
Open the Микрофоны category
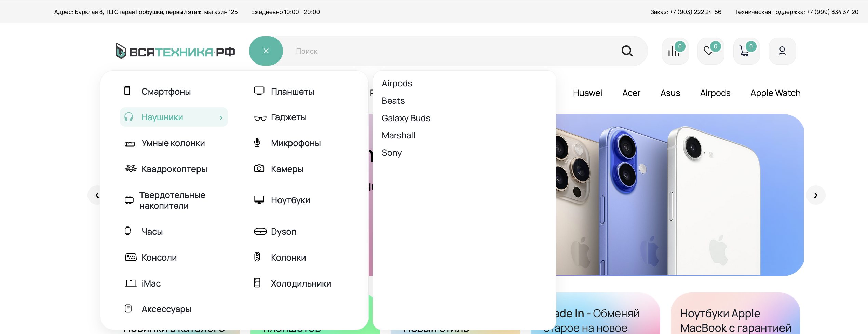296,143
